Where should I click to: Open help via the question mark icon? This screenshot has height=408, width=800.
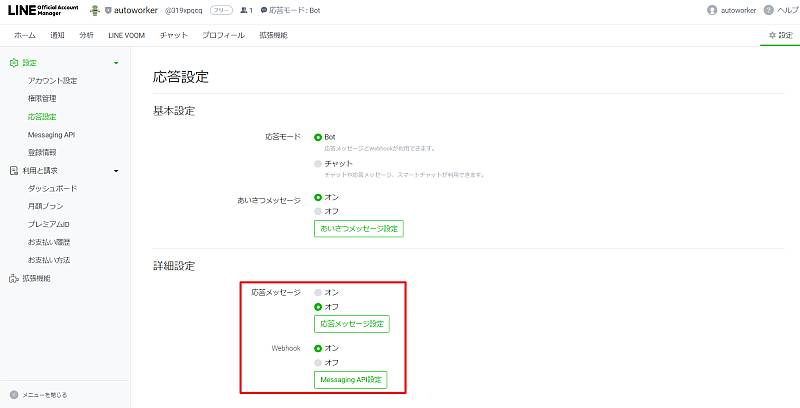(768, 10)
